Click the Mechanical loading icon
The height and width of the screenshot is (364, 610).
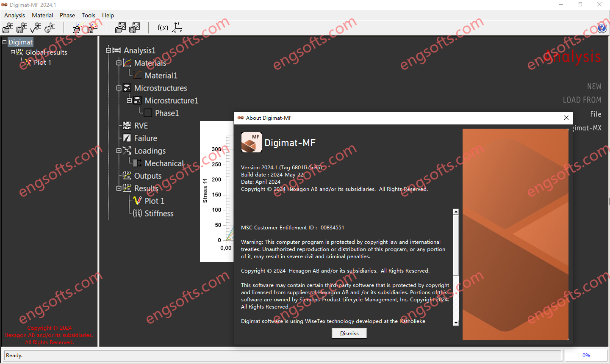(138, 163)
